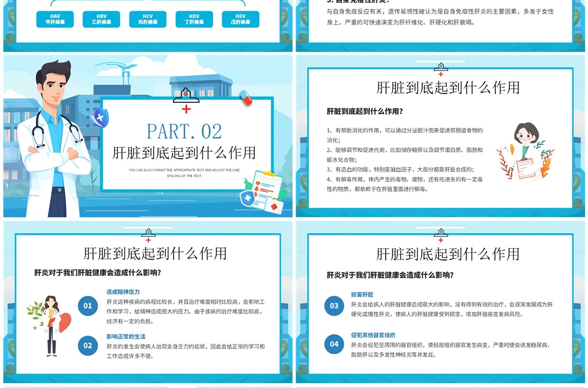The image size is (588, 388).
Task: Click the line 2、能够调节和促进代谢
Action: coord(405,155)
